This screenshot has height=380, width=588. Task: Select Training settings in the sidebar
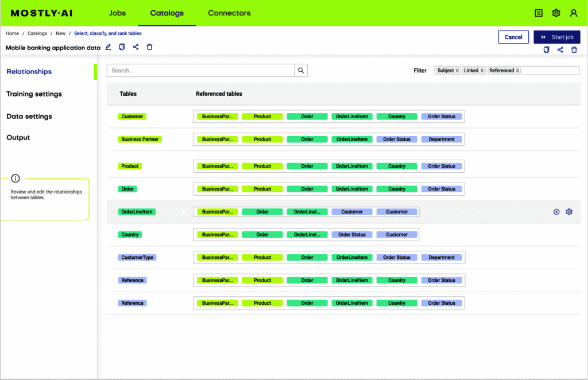click(x=34, y=94)
